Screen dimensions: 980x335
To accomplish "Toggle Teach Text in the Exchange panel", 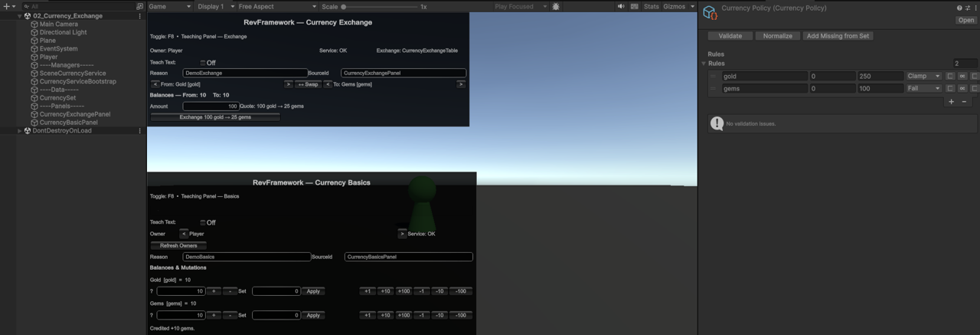I will pos(203,63).
